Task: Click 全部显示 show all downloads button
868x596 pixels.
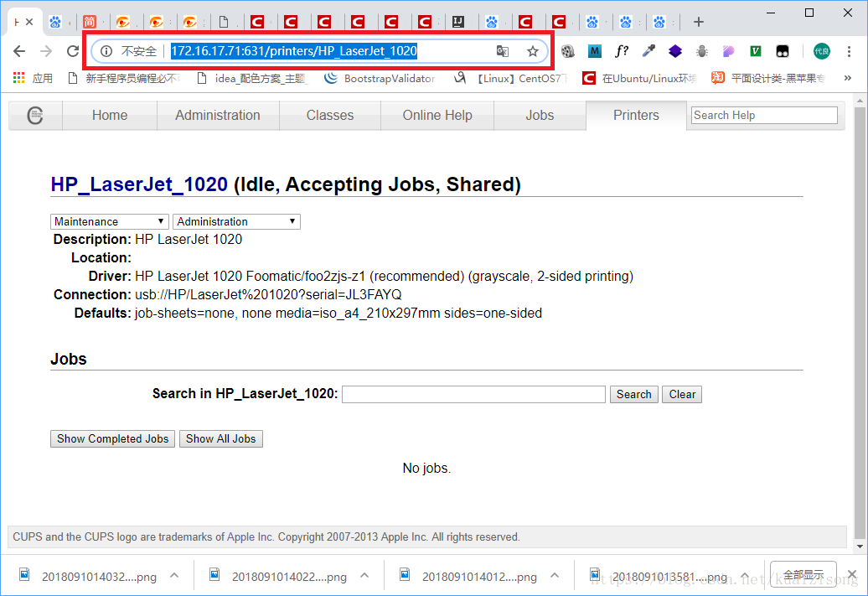Action: pyautogui.click(x=803, y=576)
